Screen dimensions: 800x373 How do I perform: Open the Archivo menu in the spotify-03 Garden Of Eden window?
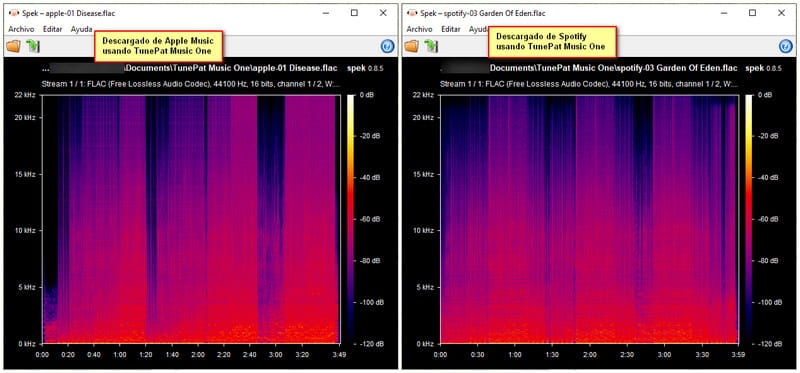[x=419, y=29]
